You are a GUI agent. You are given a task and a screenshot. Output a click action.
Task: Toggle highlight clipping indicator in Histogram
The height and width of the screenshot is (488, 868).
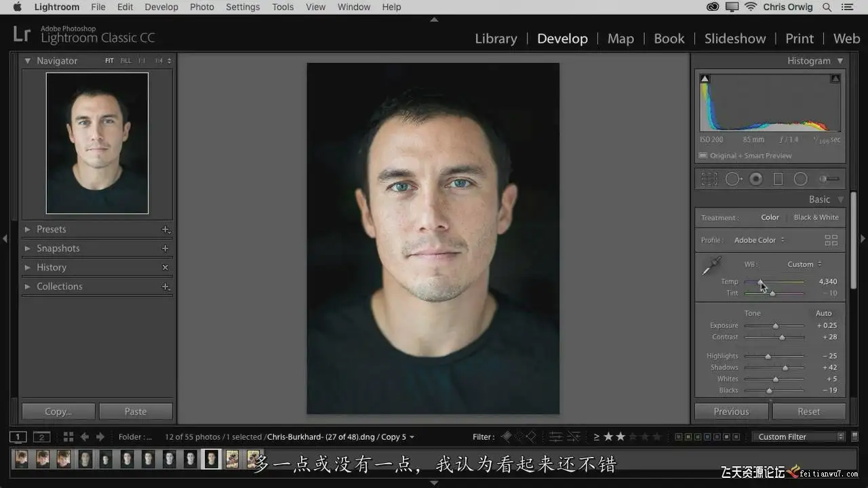click(x=835, y=79)
